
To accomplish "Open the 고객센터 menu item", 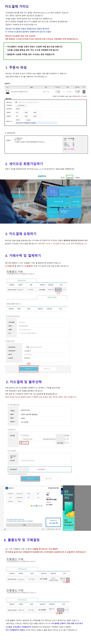I will [77, 177].
